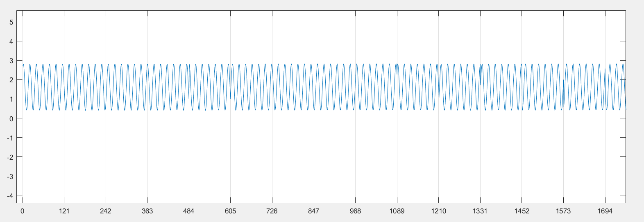Click the y-axis tick label -3
The height and width of the screenshot is (222, 644).
(10, 176)
